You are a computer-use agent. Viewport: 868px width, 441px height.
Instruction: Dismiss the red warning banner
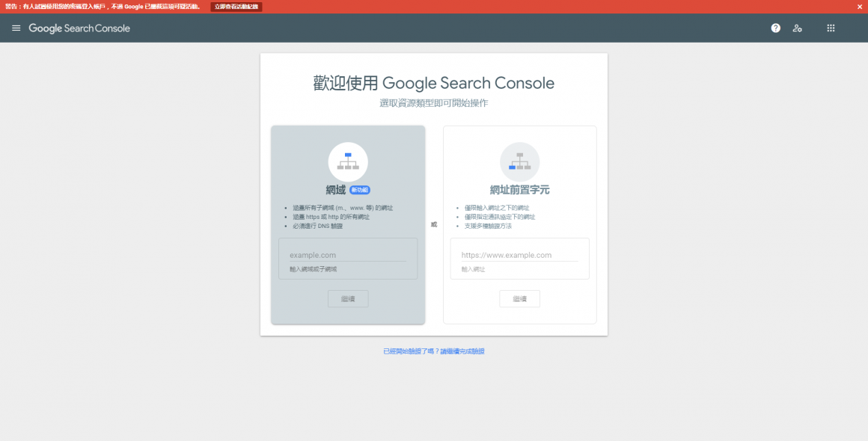tap(860, 7)
